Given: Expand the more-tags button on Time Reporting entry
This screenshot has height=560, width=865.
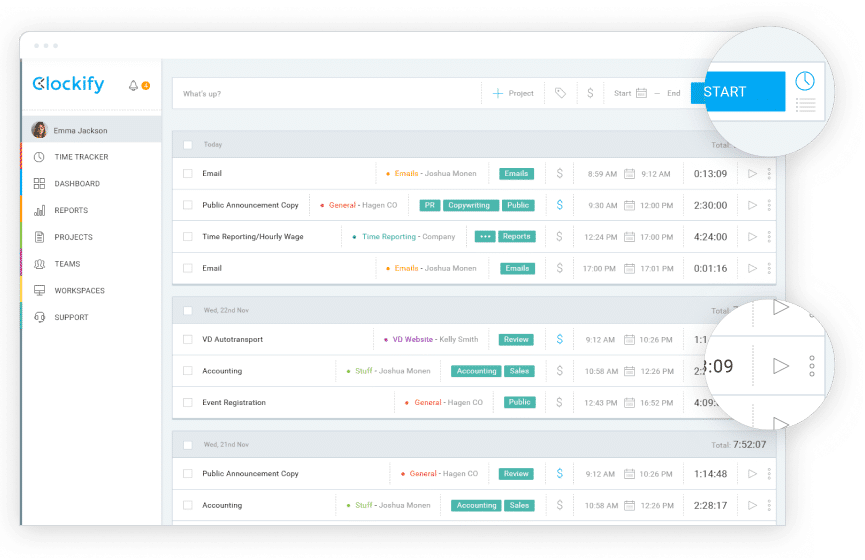Looking at the screenshot, I should pyautogui.click(x=486, y=237).
